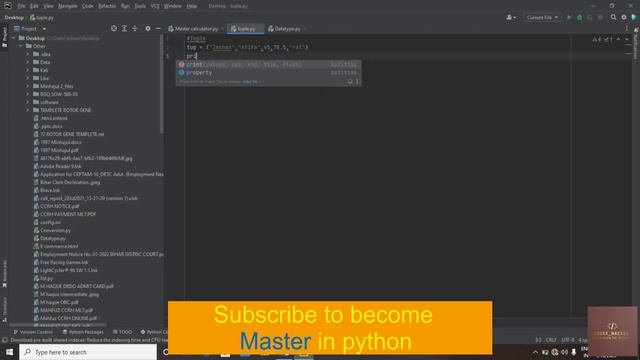The width and height of the screenshot is (640, 360).
Task: Select the print completion suggestion
Action: point(268,64)
